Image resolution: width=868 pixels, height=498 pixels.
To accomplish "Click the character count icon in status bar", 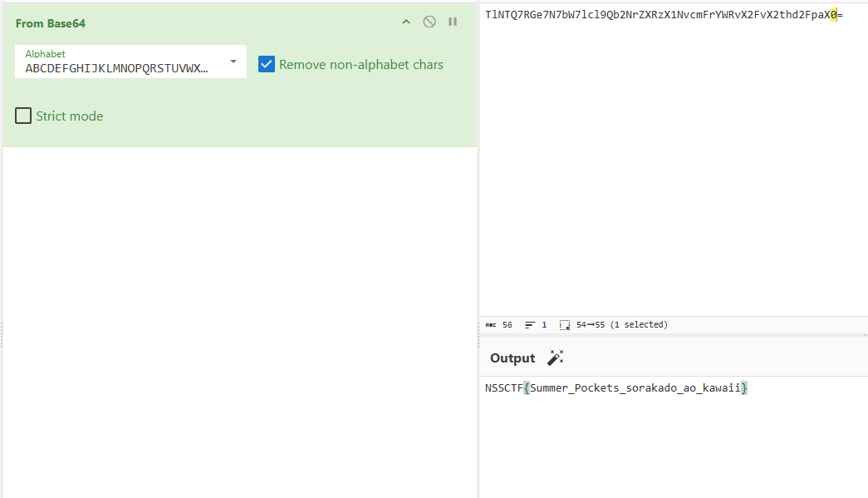I will coord(491,325).
